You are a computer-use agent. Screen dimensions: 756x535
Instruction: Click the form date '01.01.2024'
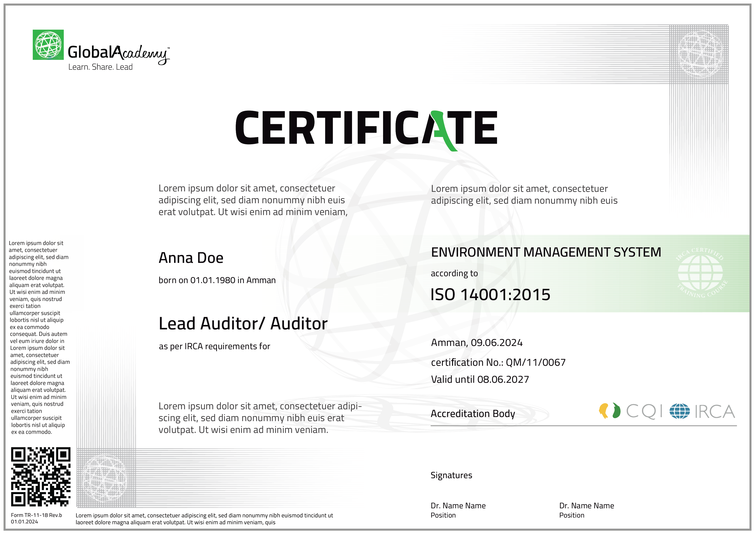pyautogui.click(x=24, y=522)
